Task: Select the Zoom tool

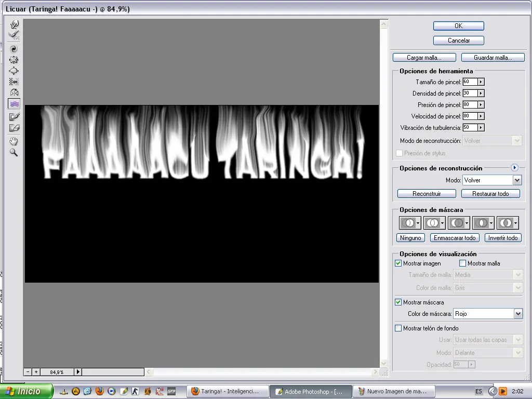Action: click(x=14, y=152)
